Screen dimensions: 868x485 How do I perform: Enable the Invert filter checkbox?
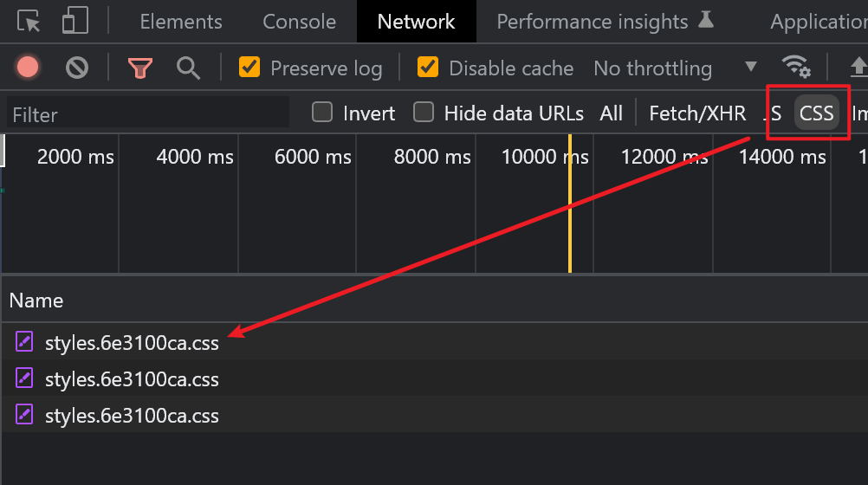pos(322,113)
